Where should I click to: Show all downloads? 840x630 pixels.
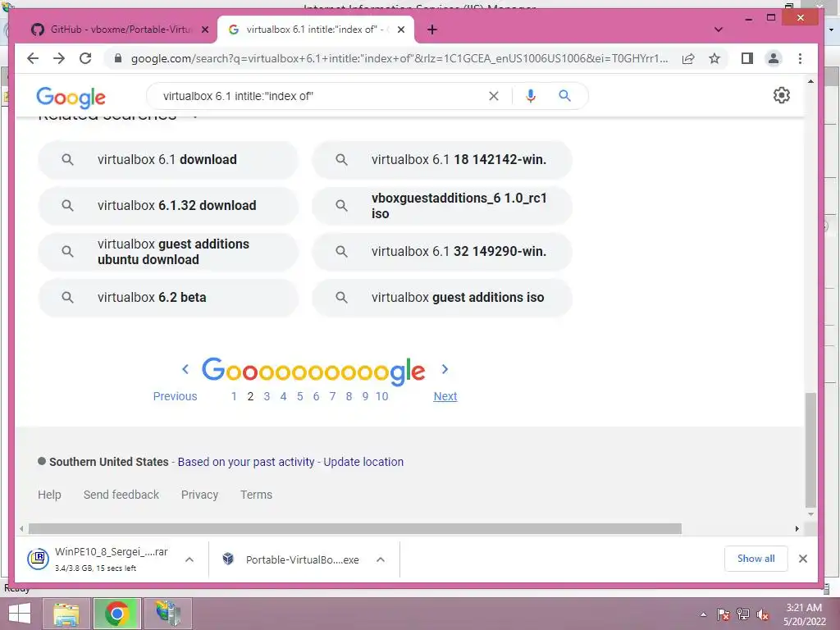(x=756, y=559)
